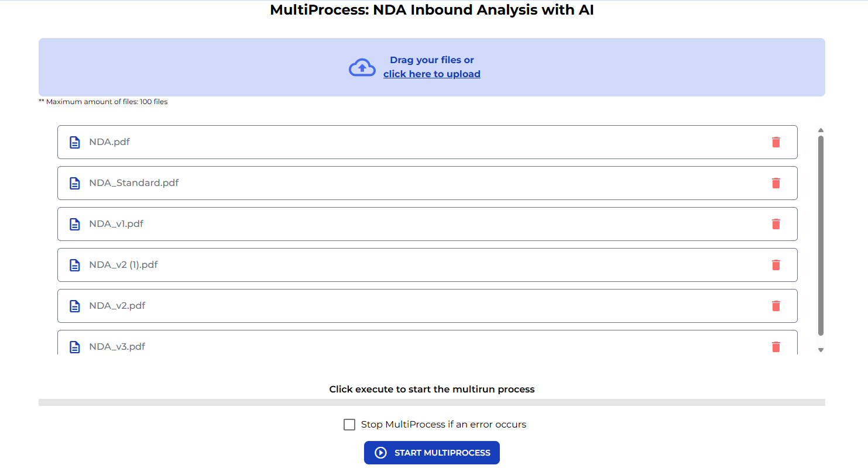Open the click here to upload link

click(x=432, y=74)
